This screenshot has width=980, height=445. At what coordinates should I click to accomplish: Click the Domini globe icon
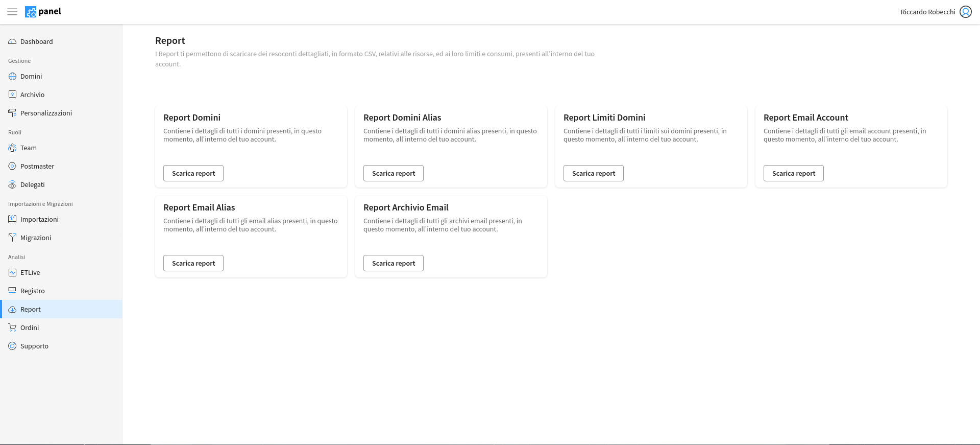click(12, 77)
